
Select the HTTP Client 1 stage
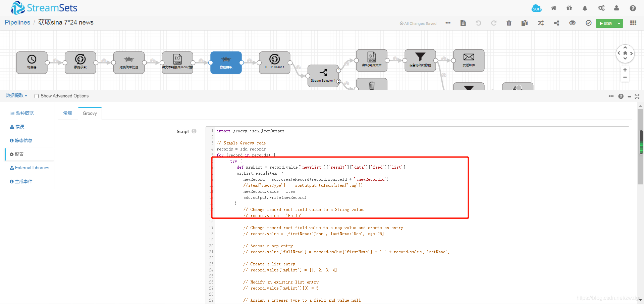coord(274,62)
